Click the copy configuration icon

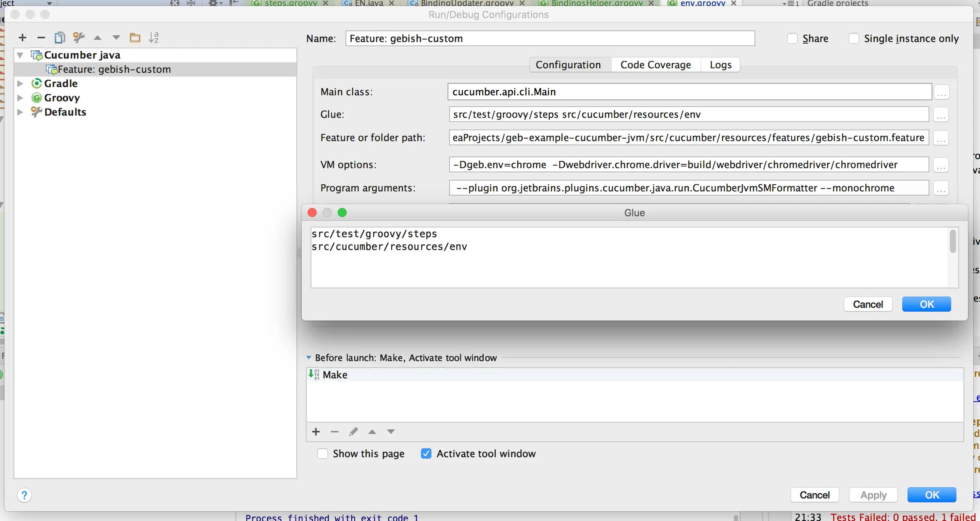click(60, 37)
